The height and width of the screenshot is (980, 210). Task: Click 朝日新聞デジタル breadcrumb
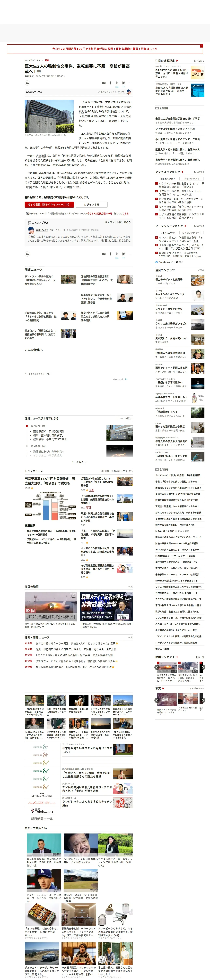click(x=32, y=60)
